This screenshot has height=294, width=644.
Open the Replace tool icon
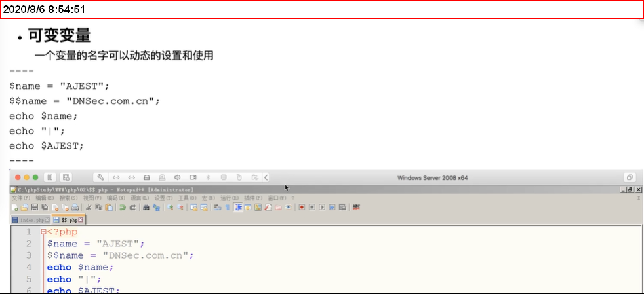click(x=157, y=208)
